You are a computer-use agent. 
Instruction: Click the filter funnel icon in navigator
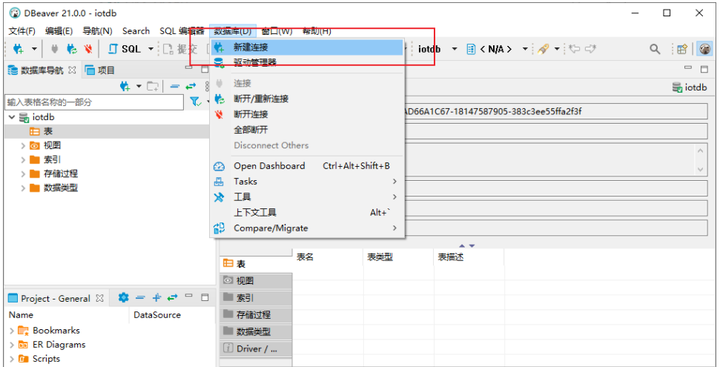click(x=196, y=102)
